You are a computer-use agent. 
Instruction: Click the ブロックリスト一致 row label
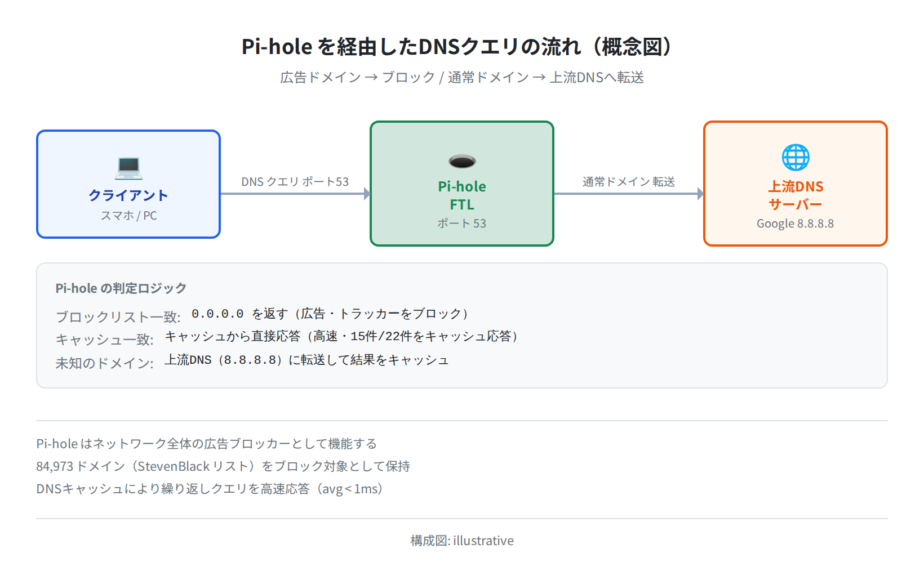click(x=118, y=317)
